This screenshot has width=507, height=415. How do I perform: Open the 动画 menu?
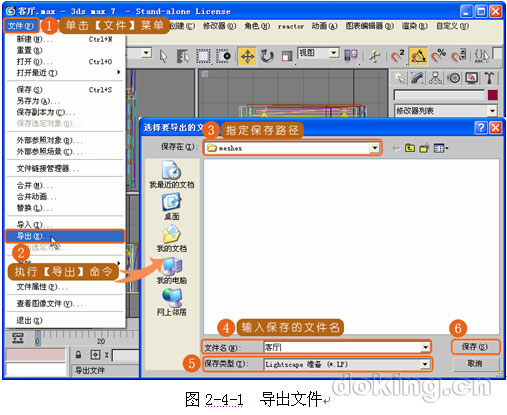pos(324,26)
